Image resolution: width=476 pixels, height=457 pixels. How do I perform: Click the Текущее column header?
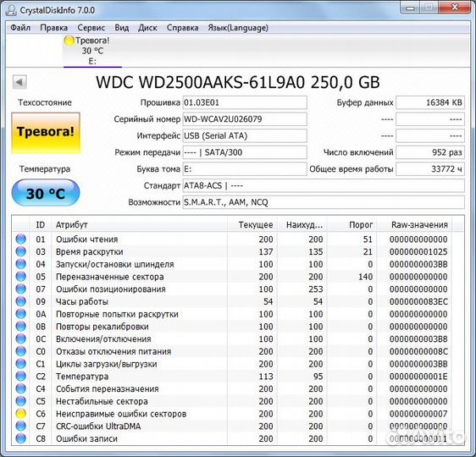[x=252, y=225]
